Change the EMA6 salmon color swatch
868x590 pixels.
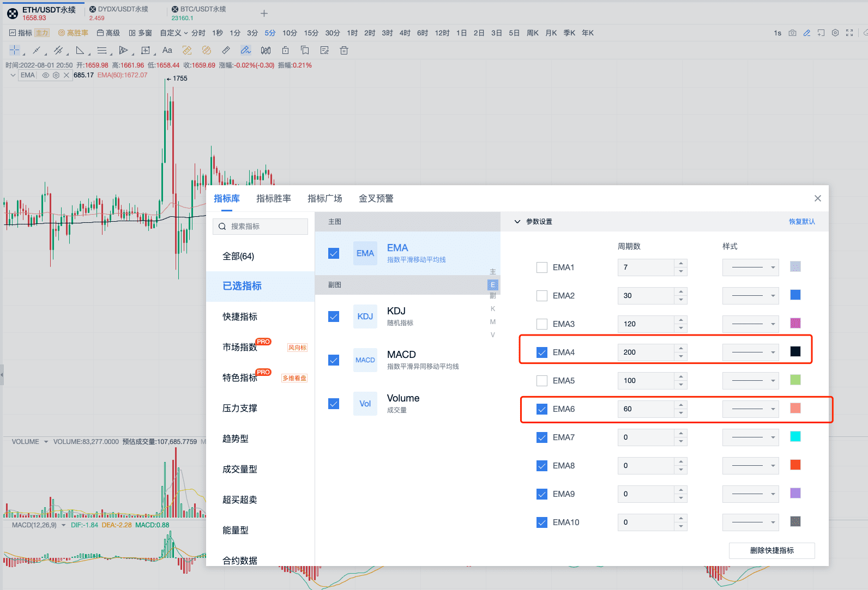pos(795,408)
